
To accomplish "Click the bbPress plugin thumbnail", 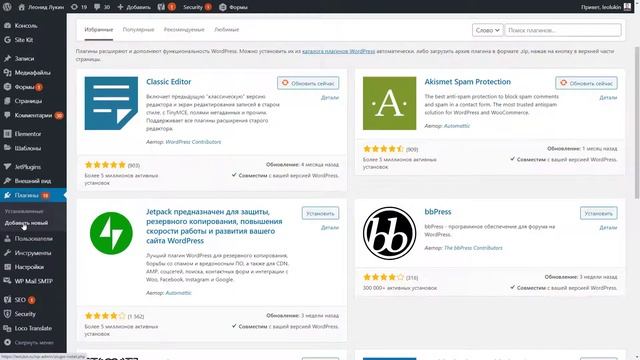I will [x=389, y=233].
